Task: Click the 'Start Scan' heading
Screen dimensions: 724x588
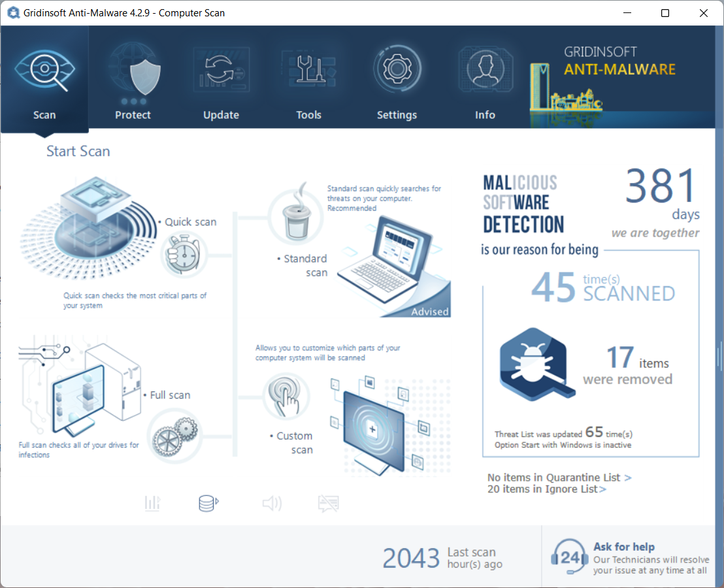Action: tap(78, 152)
